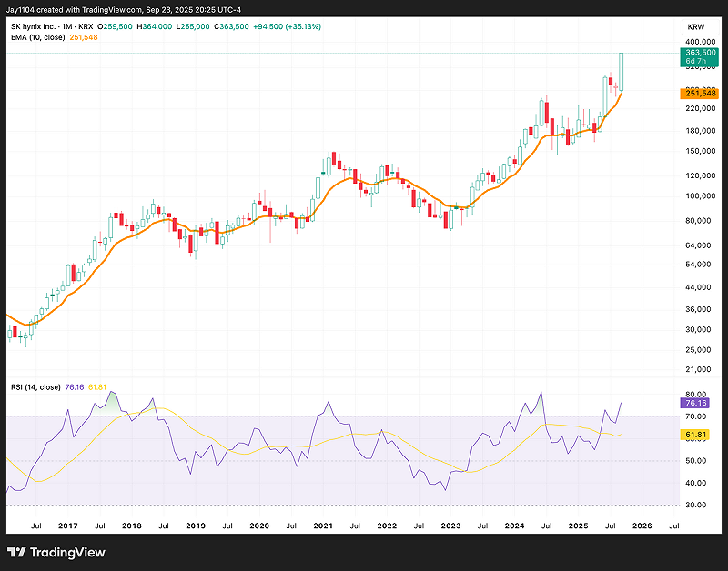Click the +94,500 (+35.13%) change text

coord(287,26)
